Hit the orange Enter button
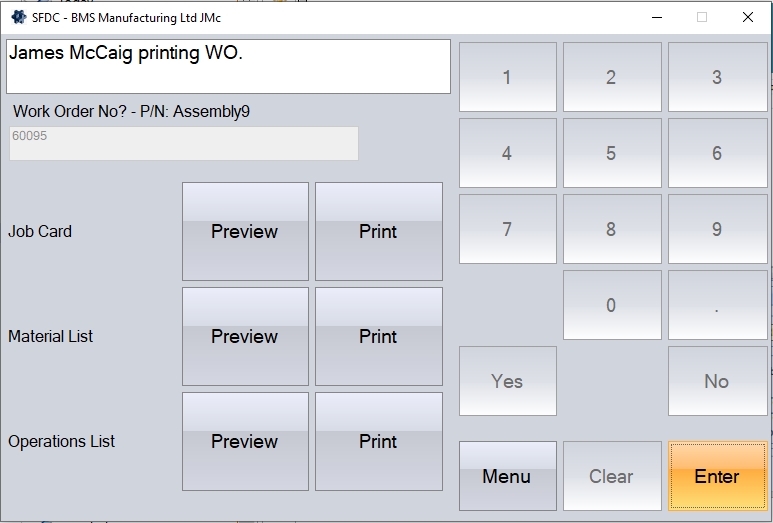This screenshot has height=523, width=773. pos(717,476)
